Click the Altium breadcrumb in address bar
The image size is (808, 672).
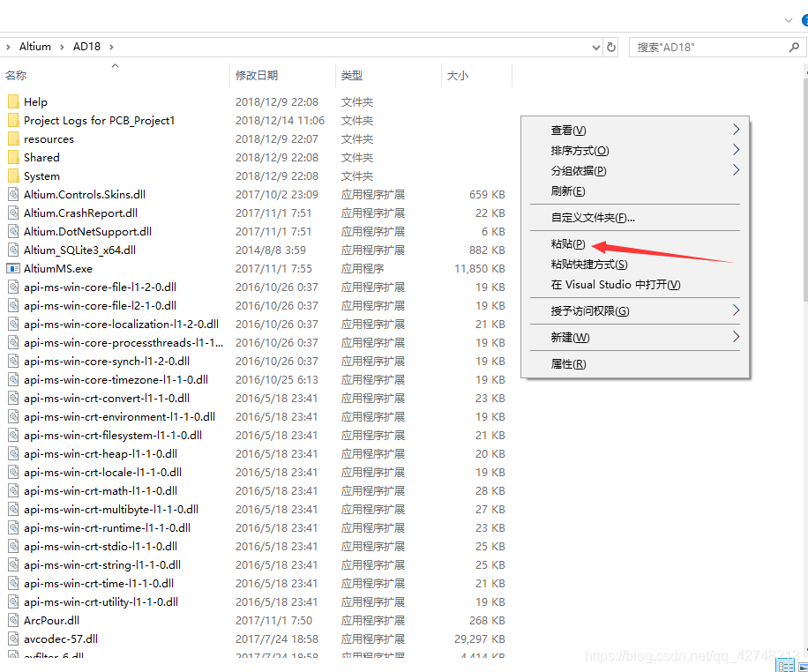[35, 47]
